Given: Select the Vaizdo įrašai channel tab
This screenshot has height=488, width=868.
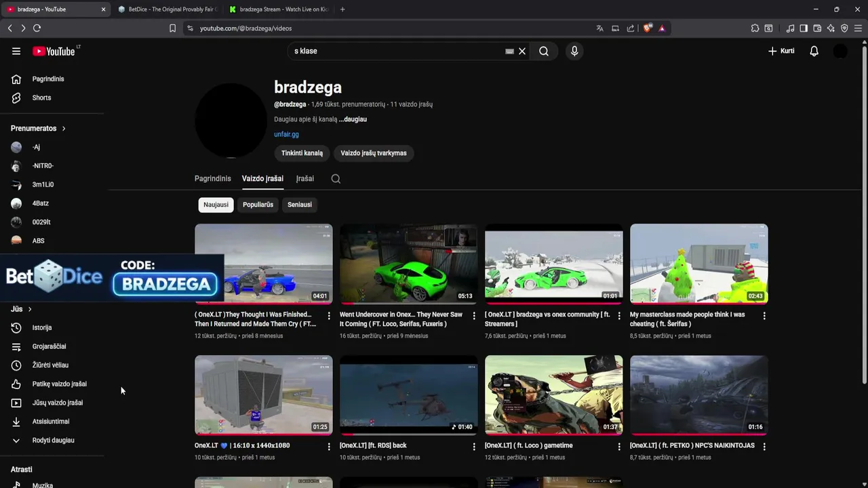Looking at the screenshot, I should [x=262, y=178].
